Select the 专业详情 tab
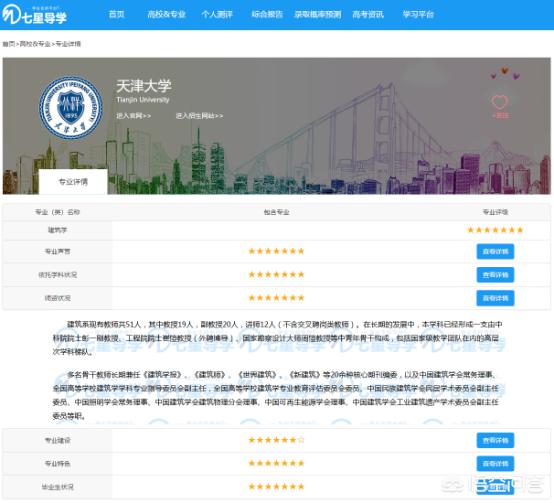The image size is (554, 503). click(73, 182)
